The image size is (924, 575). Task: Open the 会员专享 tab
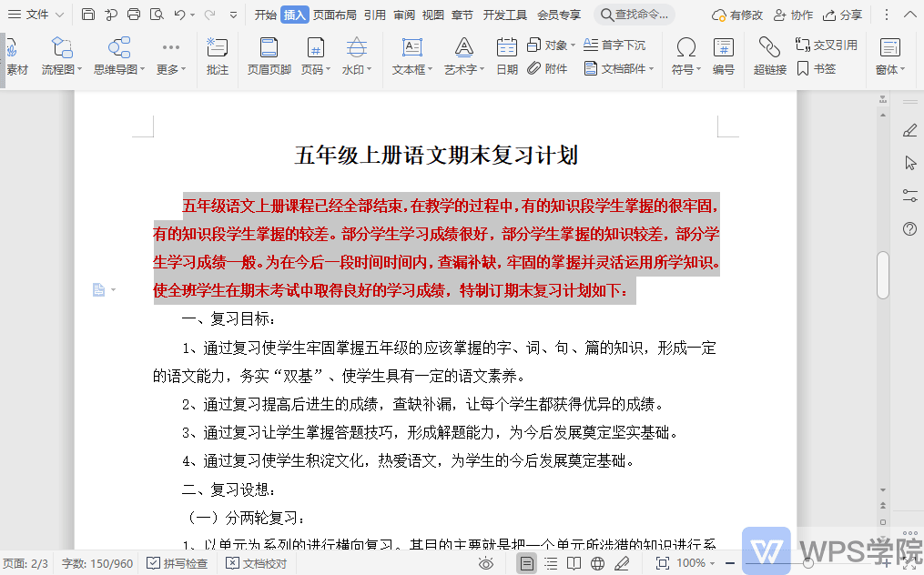coord(559,15)
